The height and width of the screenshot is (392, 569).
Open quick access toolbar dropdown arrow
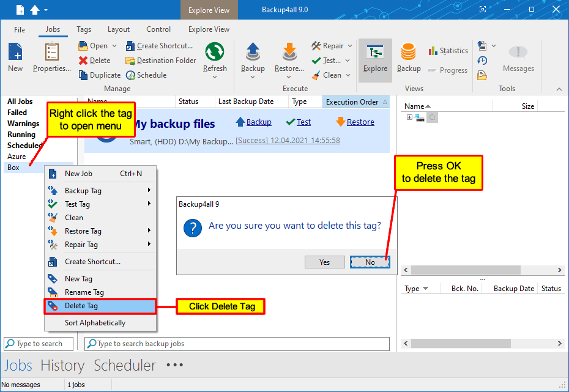tap(46, 10)
